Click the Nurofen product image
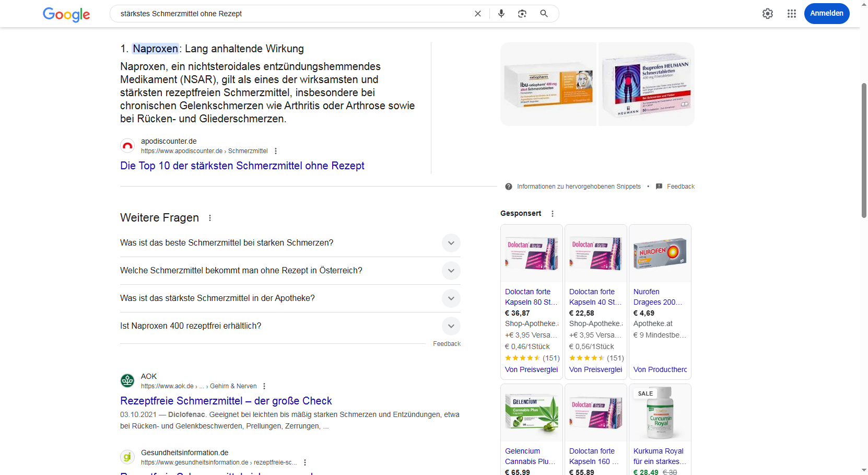This screenshot has height=475, width=868. 660,253
